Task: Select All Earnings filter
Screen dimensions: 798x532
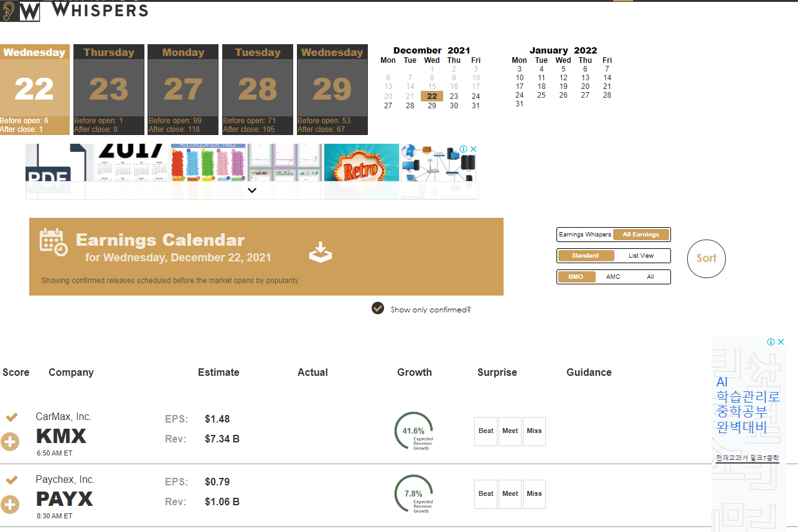Action: [x=641, y=235]
